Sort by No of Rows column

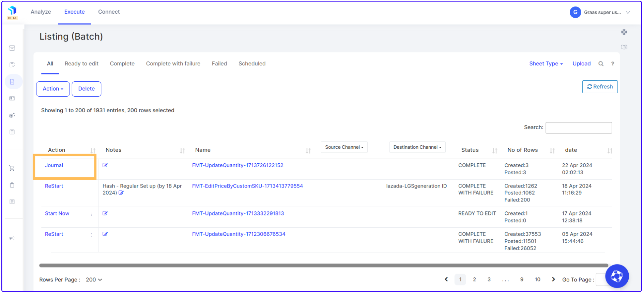point(552,150)
